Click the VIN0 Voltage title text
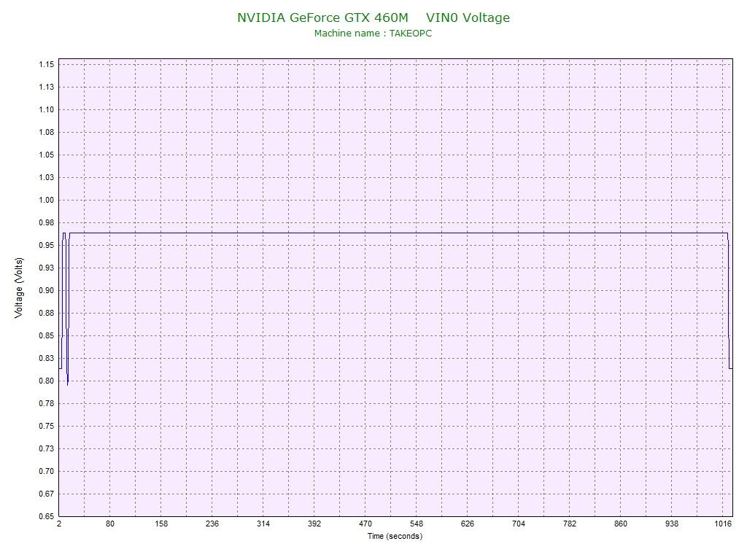747x560 pixels. pyautogui.click(x=468, y=17)
